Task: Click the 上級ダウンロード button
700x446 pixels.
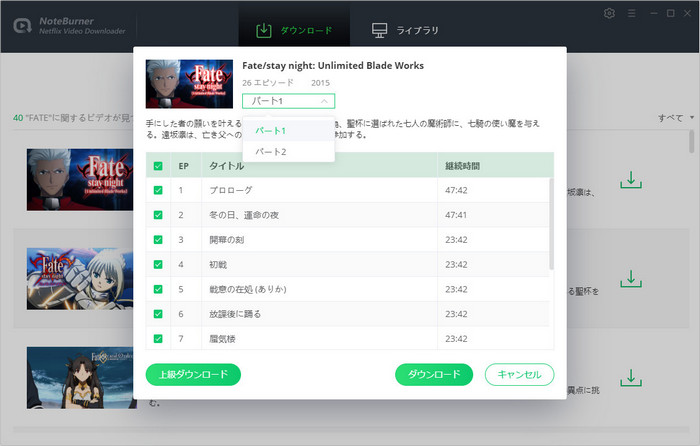Action: [193, 374]
